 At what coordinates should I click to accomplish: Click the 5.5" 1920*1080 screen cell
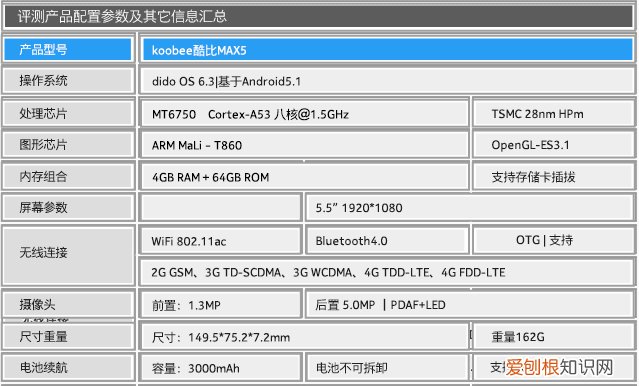(470, 208)
